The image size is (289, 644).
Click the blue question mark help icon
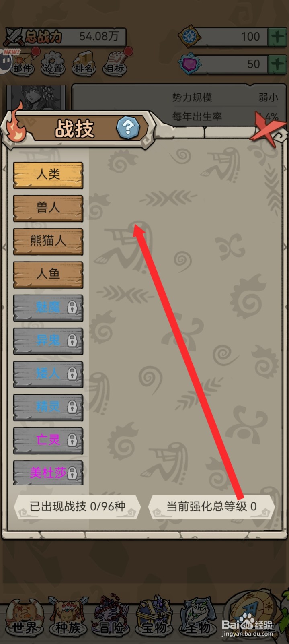pos(128,128)
